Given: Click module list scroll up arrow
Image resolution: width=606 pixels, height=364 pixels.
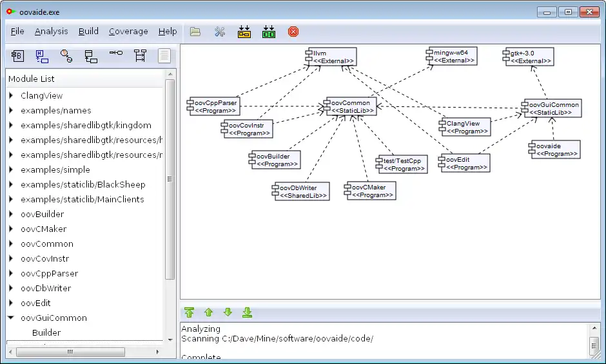Looking at the screenshot, I should tap(170, 74).
